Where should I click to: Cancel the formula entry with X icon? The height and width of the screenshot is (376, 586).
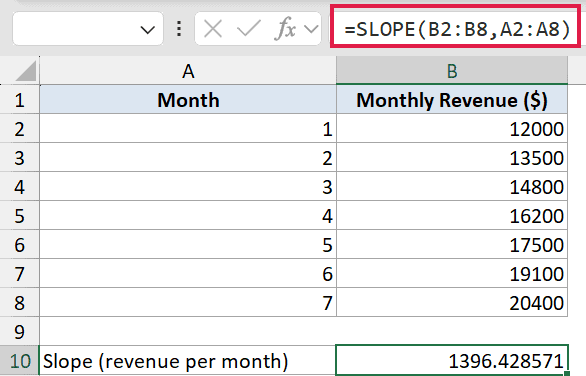213,29
